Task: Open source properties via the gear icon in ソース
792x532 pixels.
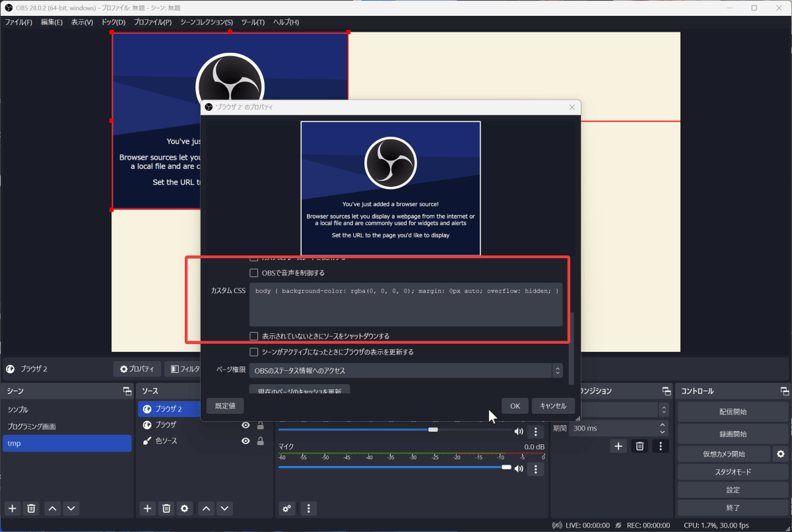Action: tap(185, 508)
